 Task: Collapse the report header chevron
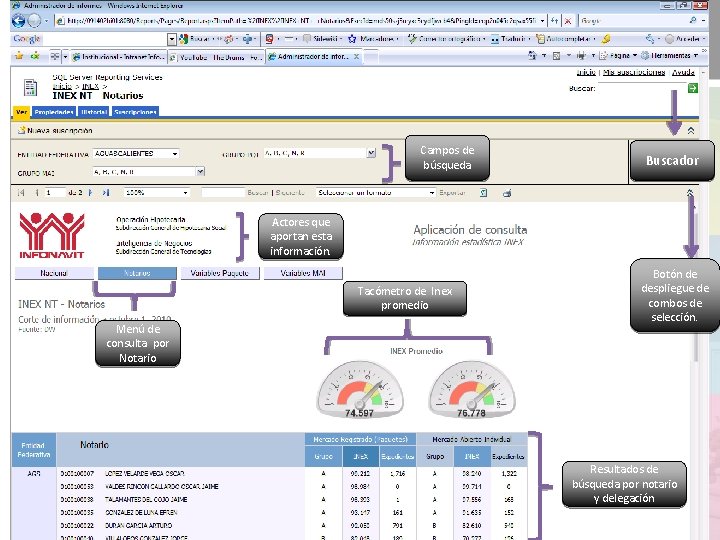pyautogui.click(x=690, y=193)
